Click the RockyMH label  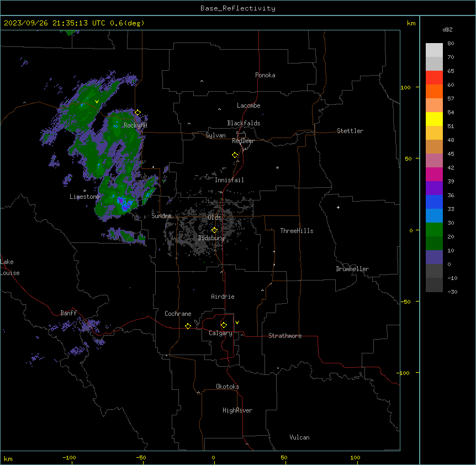click(135, 125)
